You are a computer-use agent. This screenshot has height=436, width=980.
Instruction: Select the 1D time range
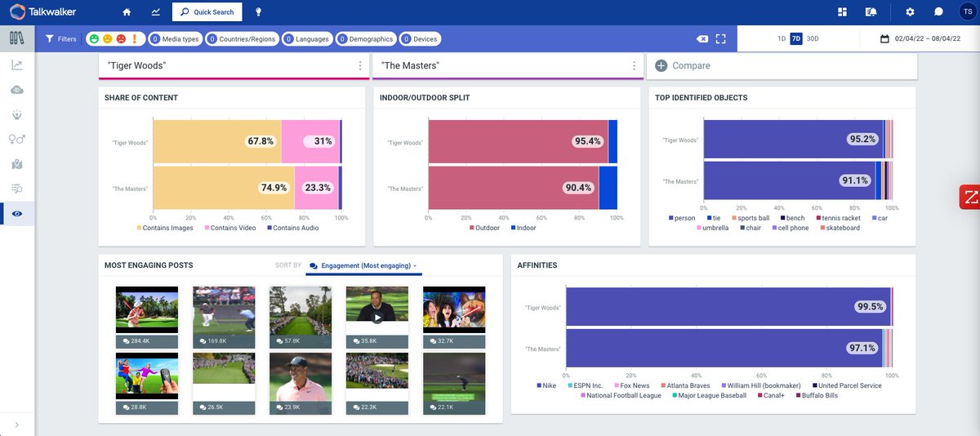pos(782,38)
